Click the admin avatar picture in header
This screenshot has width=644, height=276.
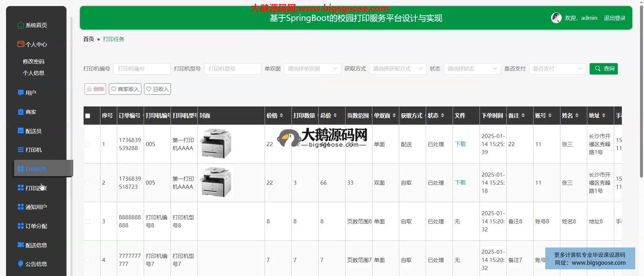(556, 18)
